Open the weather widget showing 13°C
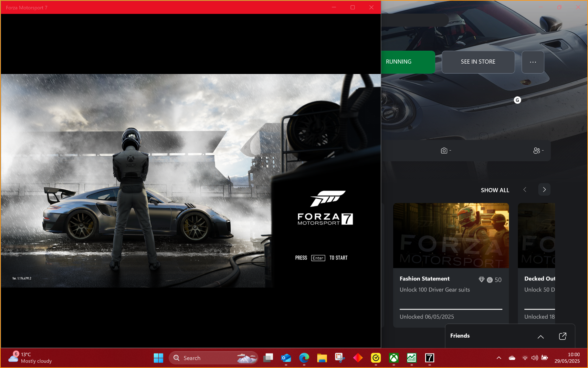Image resolution: width=588 pixels, height=368 pixels. (30, 358)
